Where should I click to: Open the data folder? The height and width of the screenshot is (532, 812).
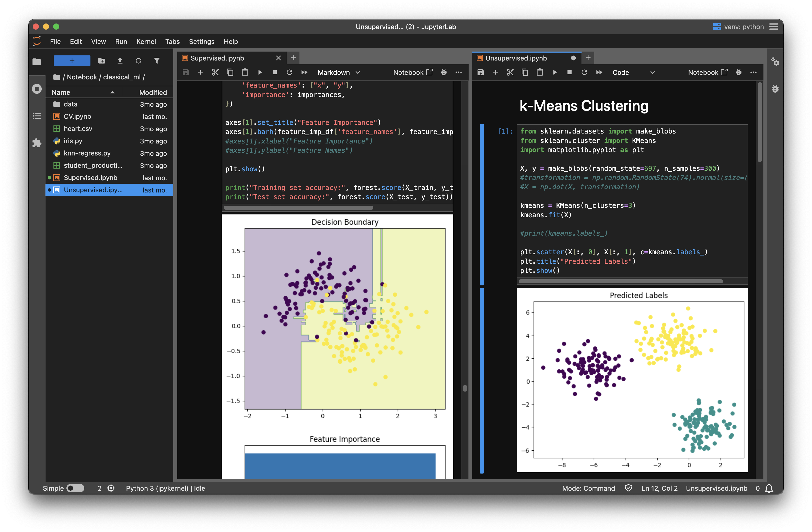pos(109,104)
